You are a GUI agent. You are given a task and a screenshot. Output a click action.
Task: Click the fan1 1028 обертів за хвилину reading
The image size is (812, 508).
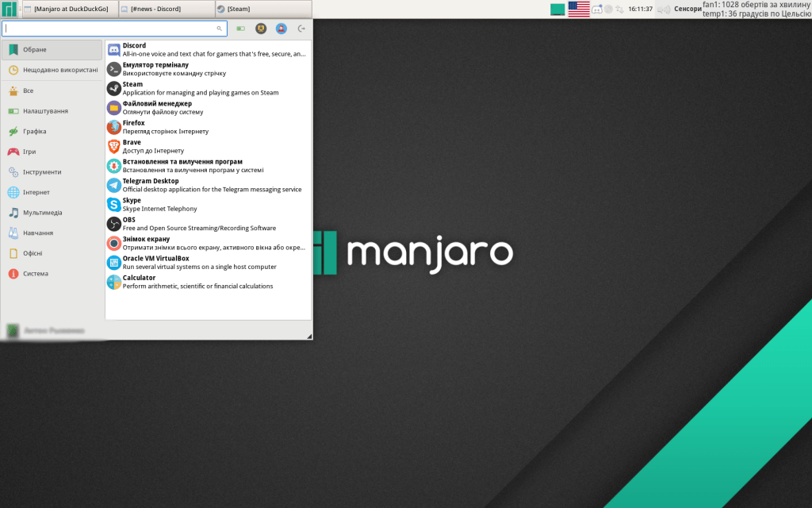(x=756, y=5)
